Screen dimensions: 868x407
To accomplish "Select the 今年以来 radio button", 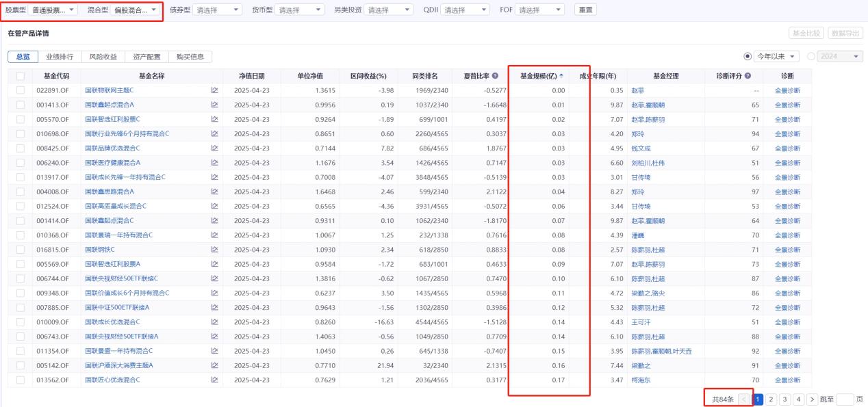I will 747,56.
